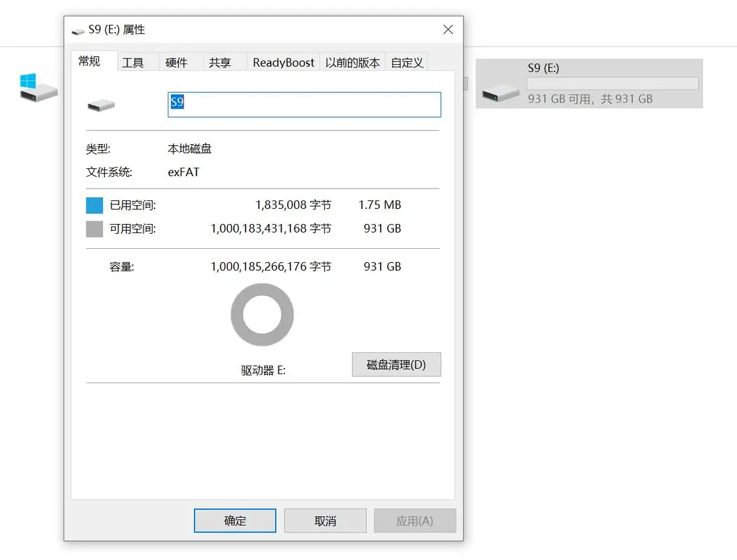Click the drive icon beside the S9 name field
The width and height of the screenshot is (737, 560).
pos(101,105)
